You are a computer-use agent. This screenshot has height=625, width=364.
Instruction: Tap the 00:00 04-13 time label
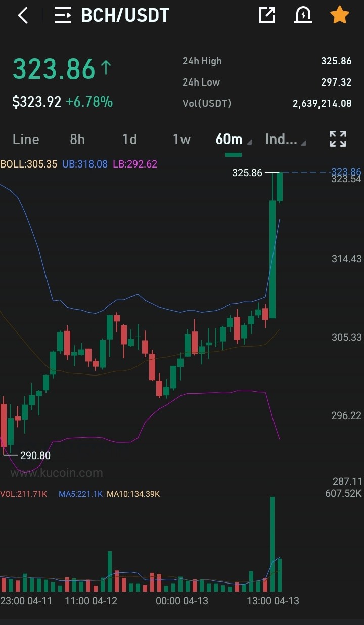[182, 601]
